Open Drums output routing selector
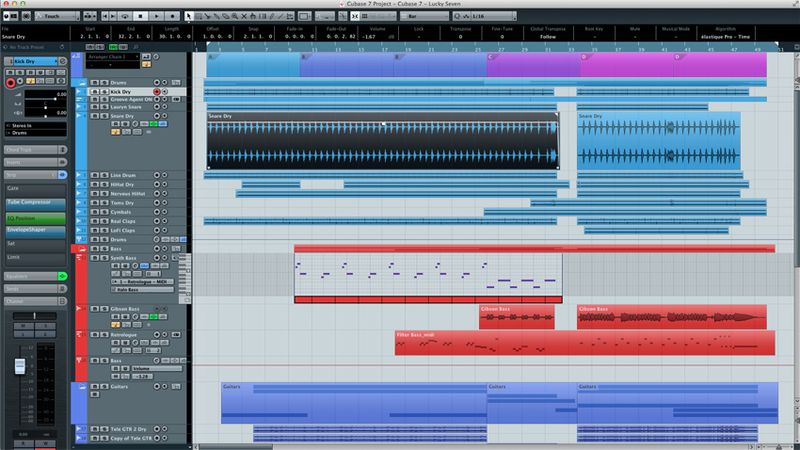 coord(36,133)
